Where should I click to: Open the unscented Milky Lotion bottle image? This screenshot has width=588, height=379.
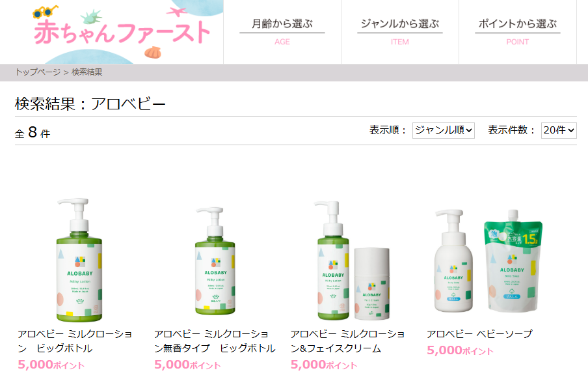click(x=215, y=261)
